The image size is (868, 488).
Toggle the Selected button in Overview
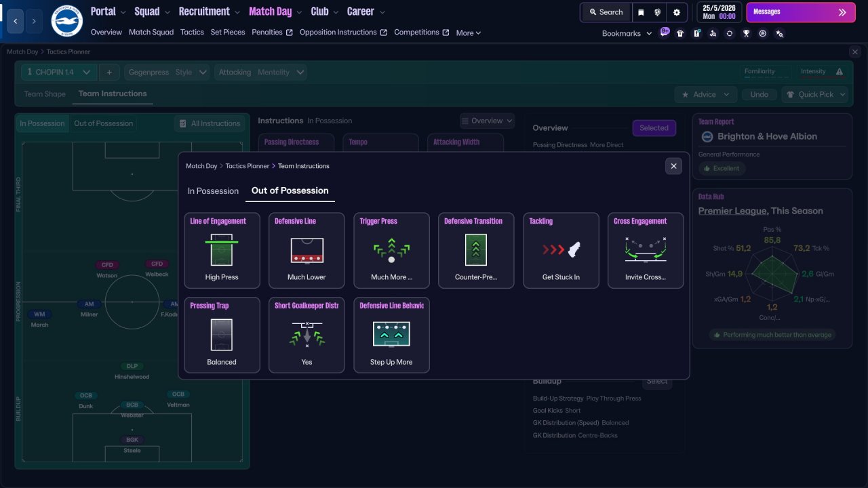point(654,128)
